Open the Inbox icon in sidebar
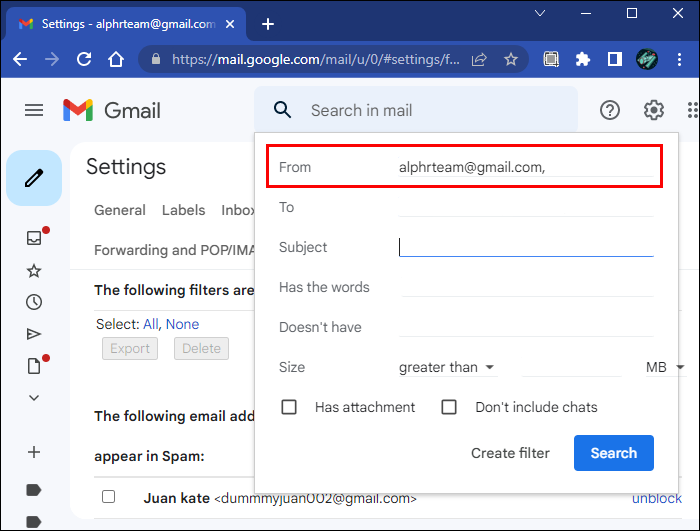This screenshot has width=700, height=531. point(34,238)
